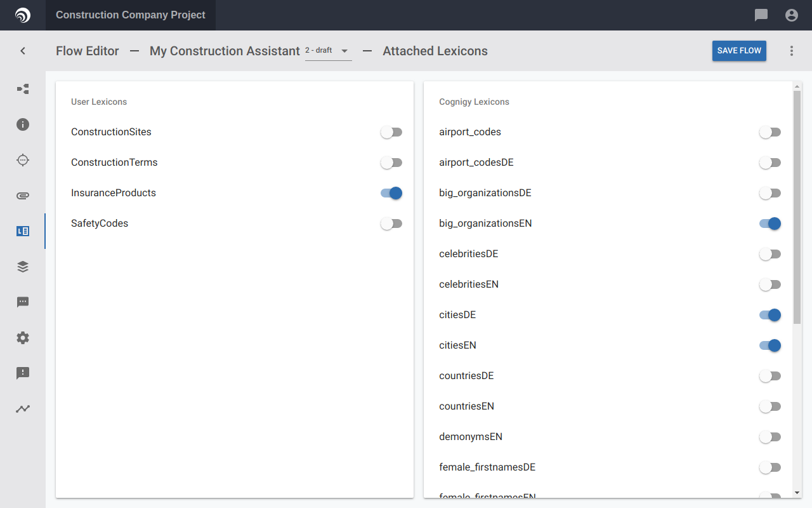Click the countriesEN label
Image resolution: width=812 pixels, height=508 pixels.
point(466,406)
